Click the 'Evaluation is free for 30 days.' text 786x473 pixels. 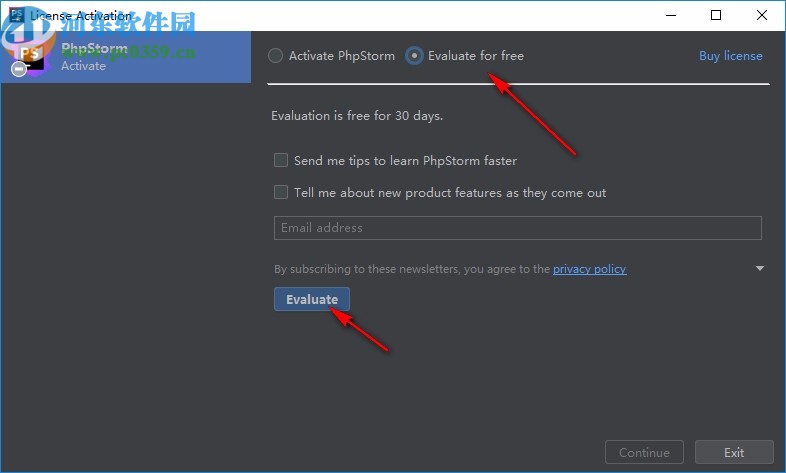click(x=357, y=116)
